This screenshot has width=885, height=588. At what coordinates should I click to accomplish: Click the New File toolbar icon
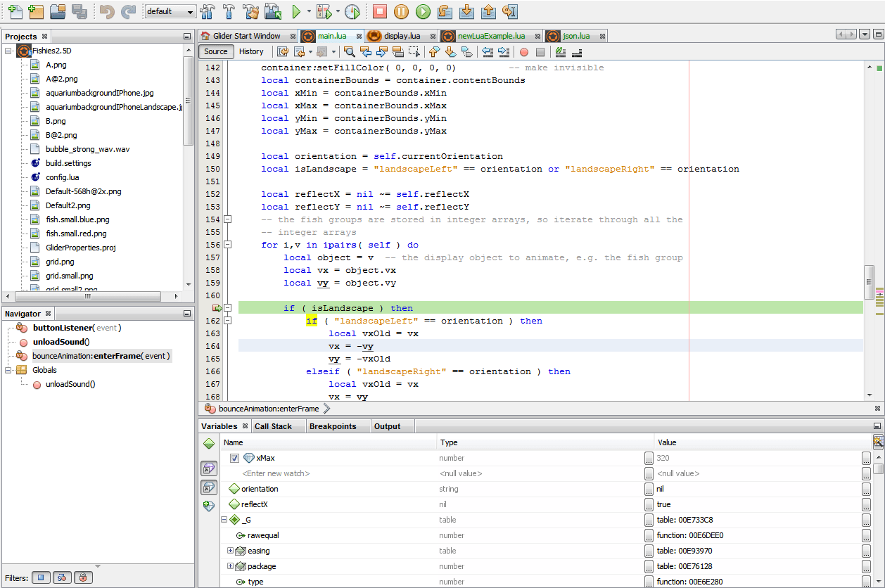pyautogui.click(x=15, y=11)
